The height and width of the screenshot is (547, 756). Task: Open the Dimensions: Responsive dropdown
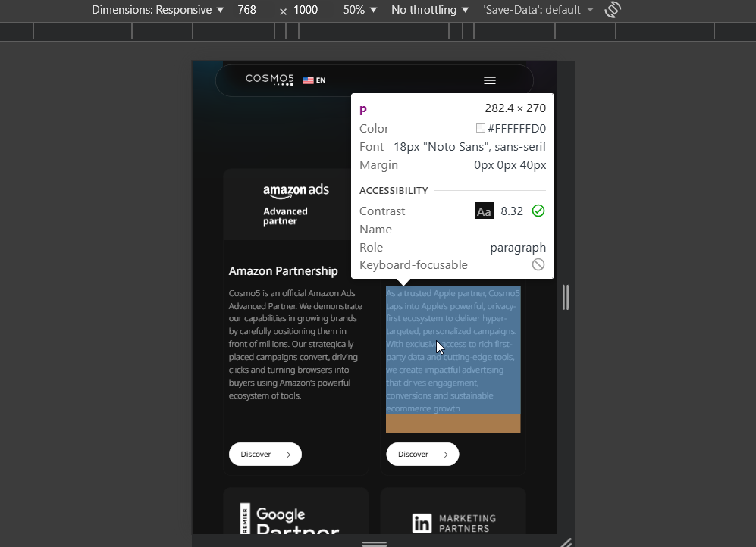point(158,10)
